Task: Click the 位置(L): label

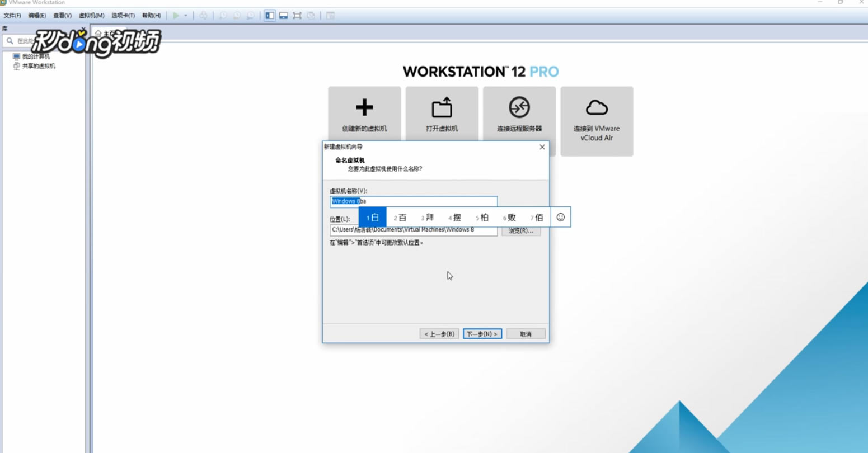Action: pyautogui.click(x=340, y=219)
